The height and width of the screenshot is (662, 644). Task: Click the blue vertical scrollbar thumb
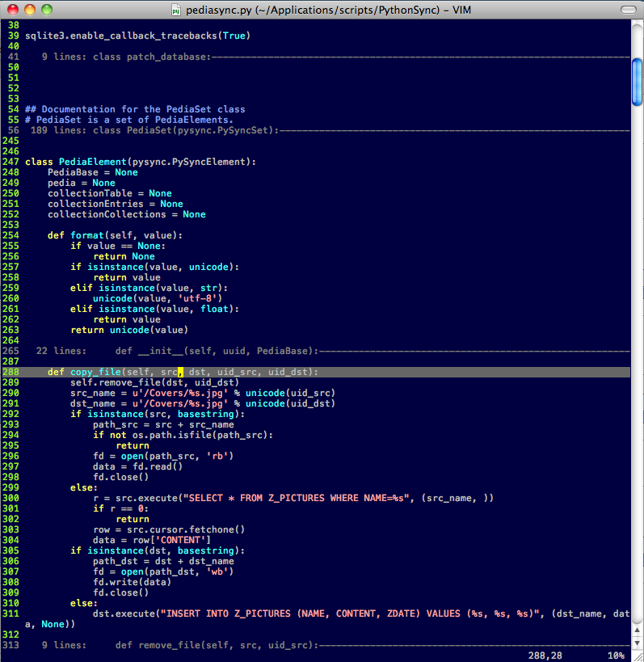point(637,82)
